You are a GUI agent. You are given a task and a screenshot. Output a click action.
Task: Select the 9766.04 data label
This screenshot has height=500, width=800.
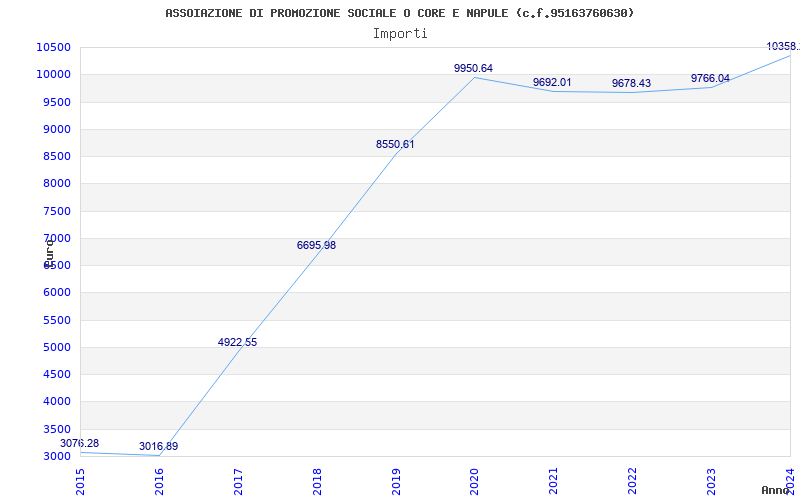click(x=710, y=79)
